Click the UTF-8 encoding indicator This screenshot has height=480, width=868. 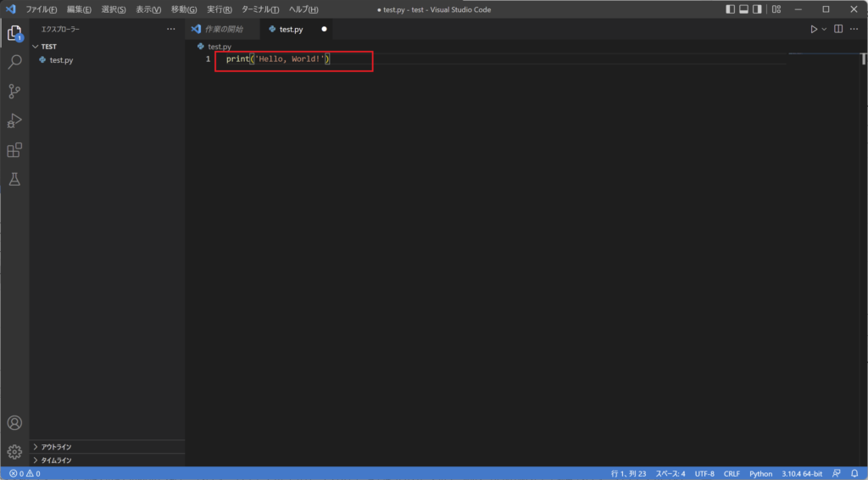pos(704,474)
